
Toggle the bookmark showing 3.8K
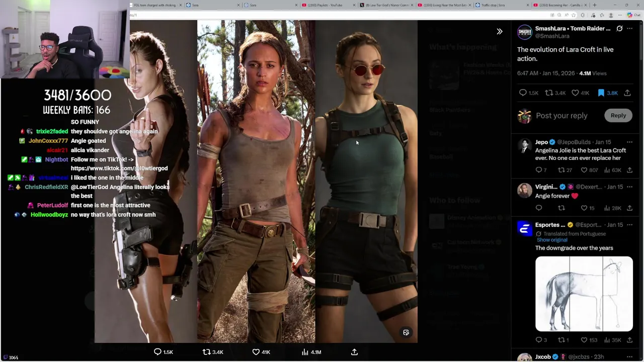[x=607, y=93]
